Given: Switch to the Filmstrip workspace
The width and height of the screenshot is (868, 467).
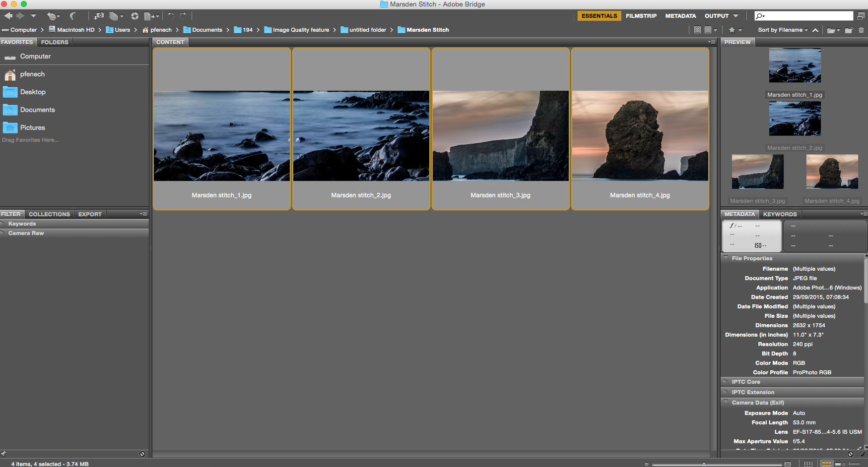Looking at the screenshot, I should [641, 16].
